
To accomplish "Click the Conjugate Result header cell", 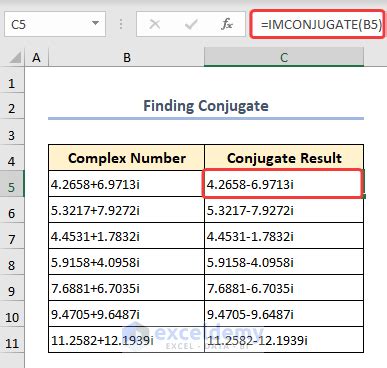I will [284, 158].
